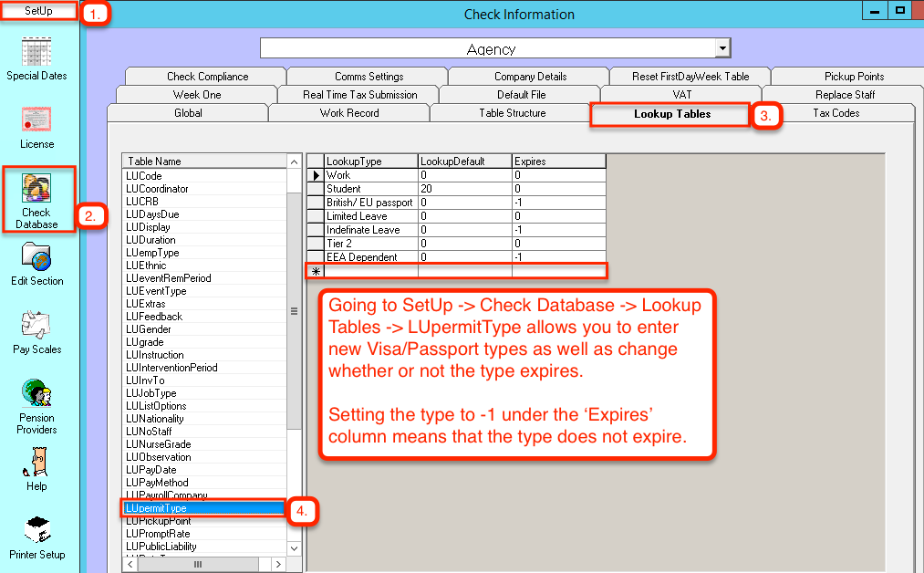Click the Help character icon
The image size is (924, 573).
36,462
